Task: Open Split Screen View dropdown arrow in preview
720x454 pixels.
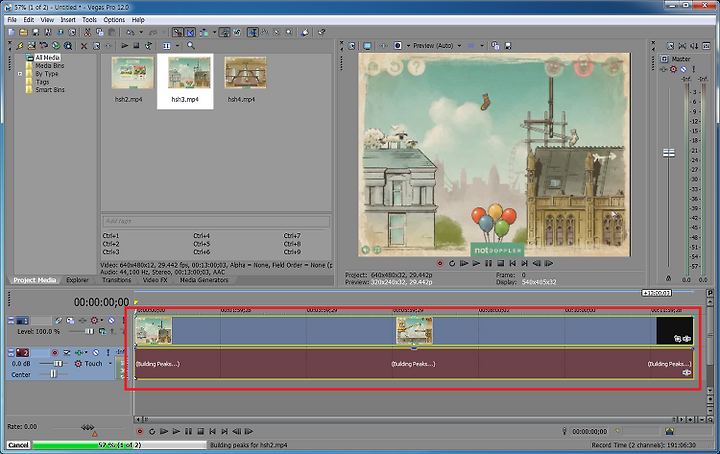Action: click(x=408, y=45)
